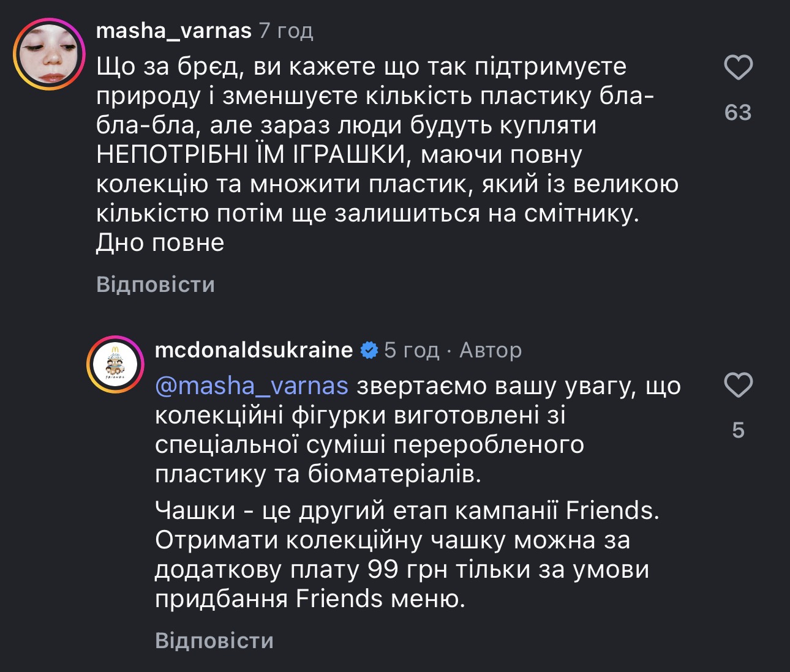Reply to mcdonaldsukraine comment via Відповісти

(214, 640)
